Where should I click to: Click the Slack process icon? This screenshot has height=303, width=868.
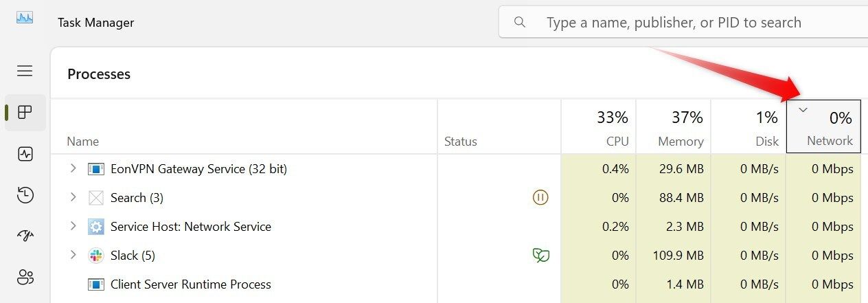(96, 256)
